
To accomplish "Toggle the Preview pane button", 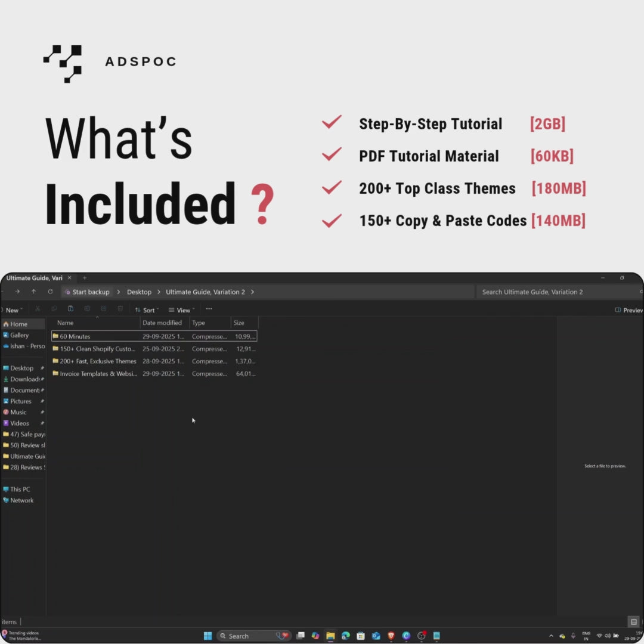I will point(629,310).
